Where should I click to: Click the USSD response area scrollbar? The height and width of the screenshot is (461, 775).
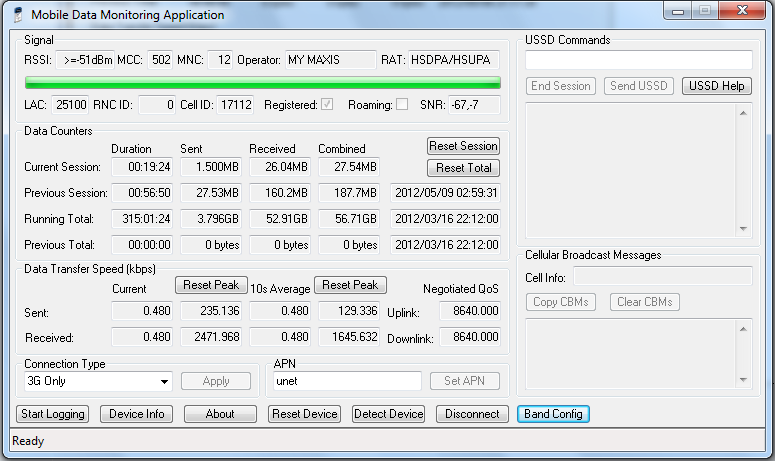tap(743, 171)
